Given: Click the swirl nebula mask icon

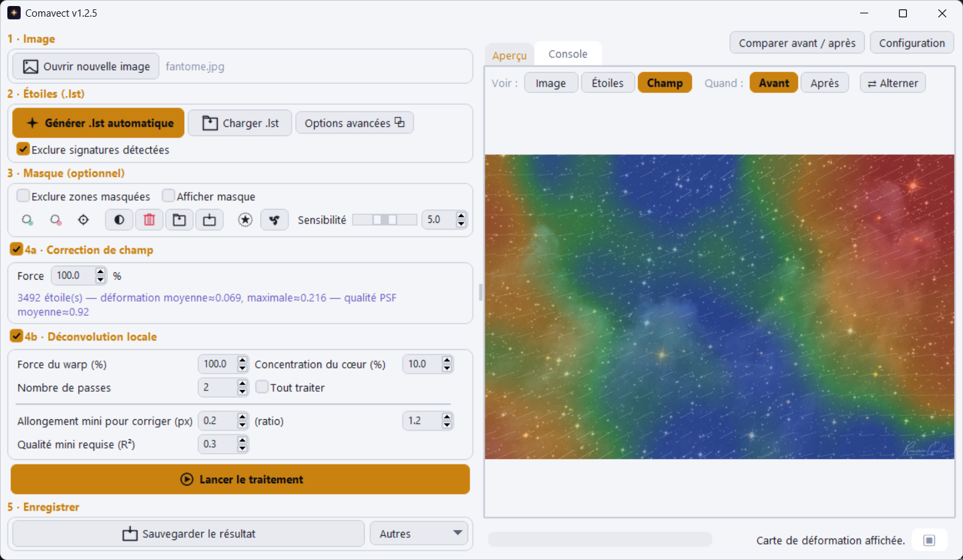Looking at the screenshot, I should click(x=274, y=220).
